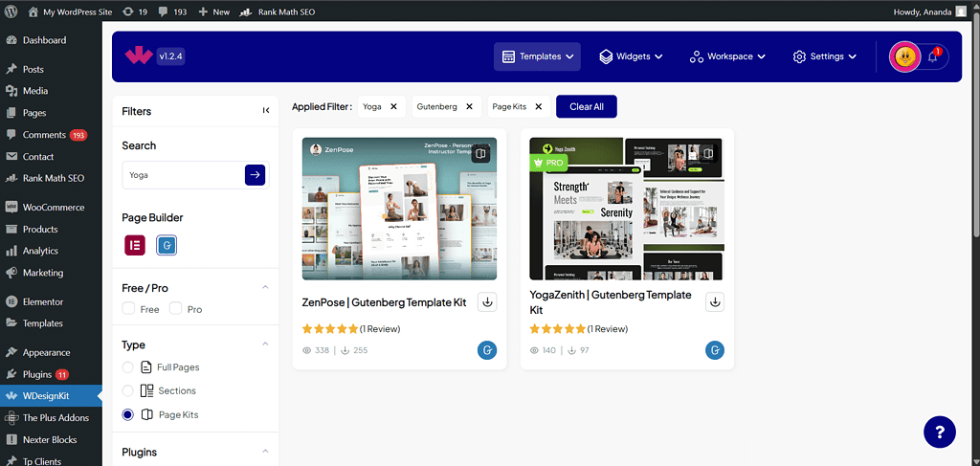
Task: Enable the Free filter checkbox
Action: coord(129,309)
